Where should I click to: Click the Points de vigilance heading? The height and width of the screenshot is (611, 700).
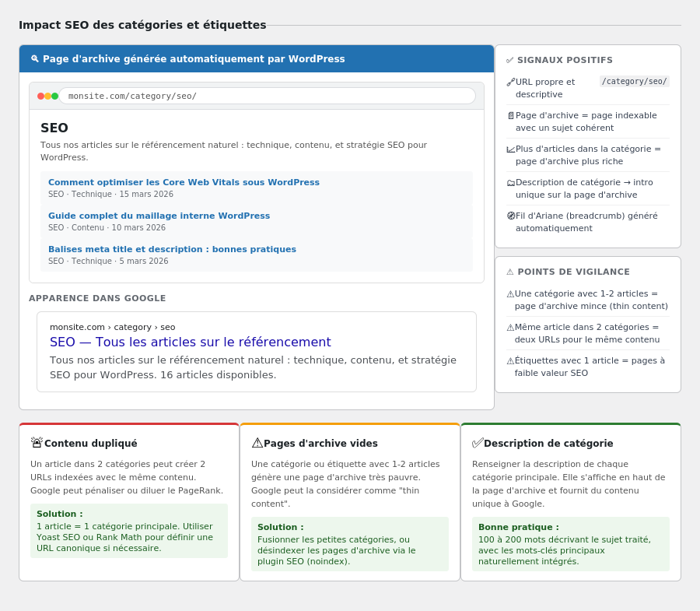click(x=574, y=272)
